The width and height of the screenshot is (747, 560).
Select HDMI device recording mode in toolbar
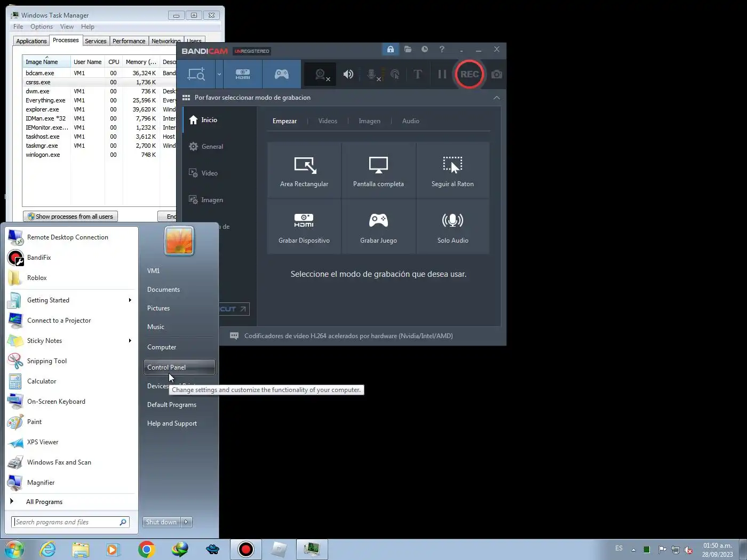(243, 74)
